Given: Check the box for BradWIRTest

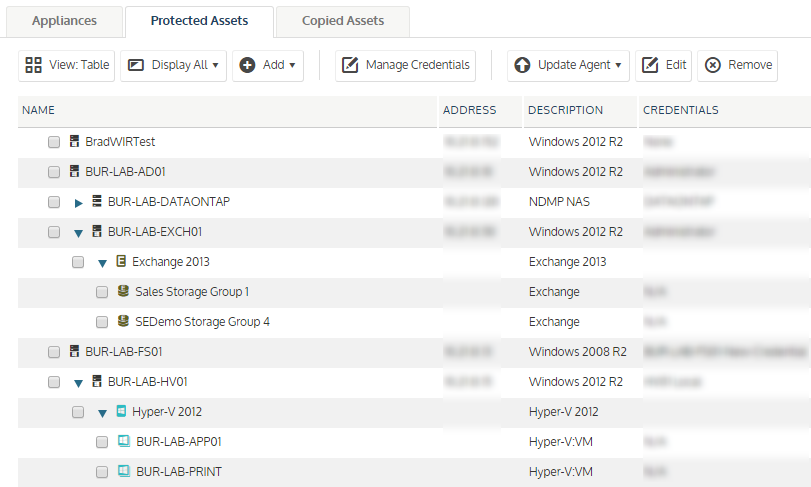Looking at the screenshot, I should pyautogui.click(x=54, y=142).
